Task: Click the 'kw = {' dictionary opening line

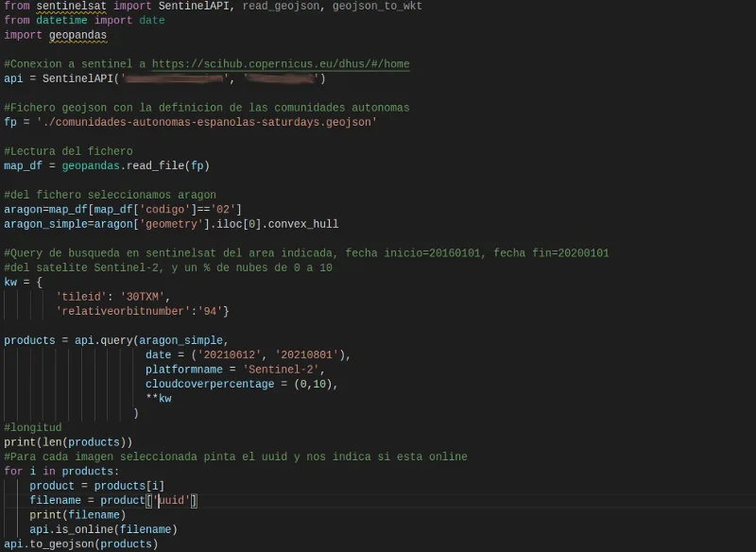Action: (x=23, y=282)
